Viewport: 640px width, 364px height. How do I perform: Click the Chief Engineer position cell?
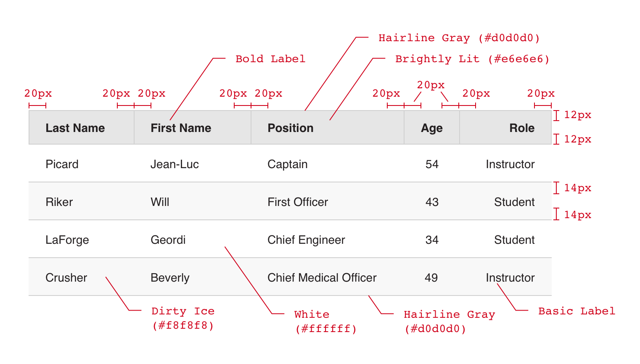(306, 240)
